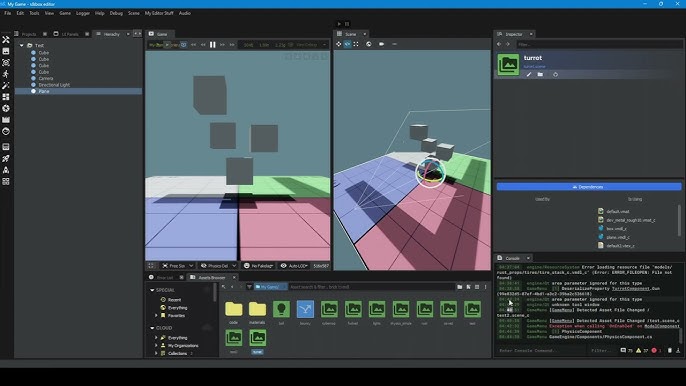
Task: Click the fullscreen icon below the Game viewport
Action: [x=151, y=266]
